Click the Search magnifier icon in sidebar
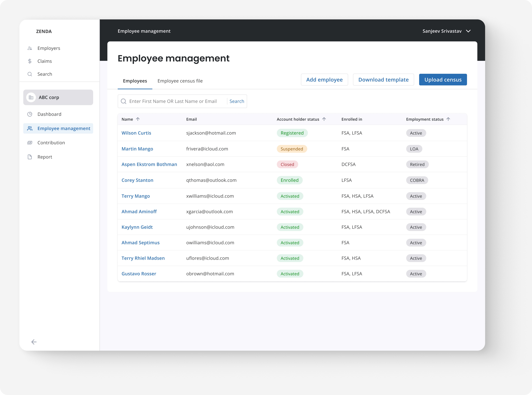Image resolution: width=532 pixels, height=395 pixels. 30,74
